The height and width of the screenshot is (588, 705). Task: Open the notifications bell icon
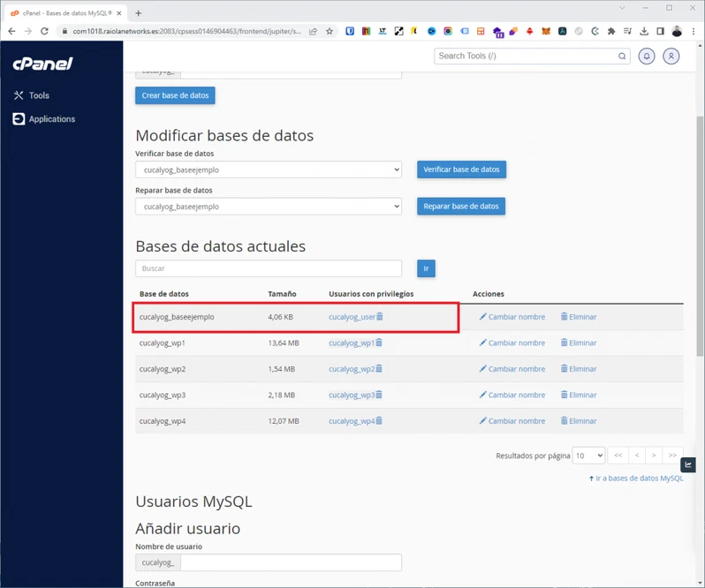point(647,56)
